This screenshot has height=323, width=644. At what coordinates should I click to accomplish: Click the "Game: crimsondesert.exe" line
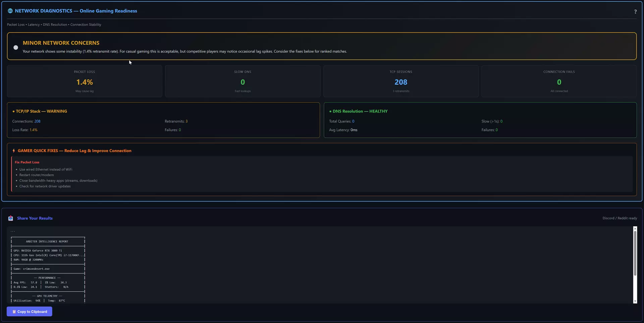coord(32,269)
